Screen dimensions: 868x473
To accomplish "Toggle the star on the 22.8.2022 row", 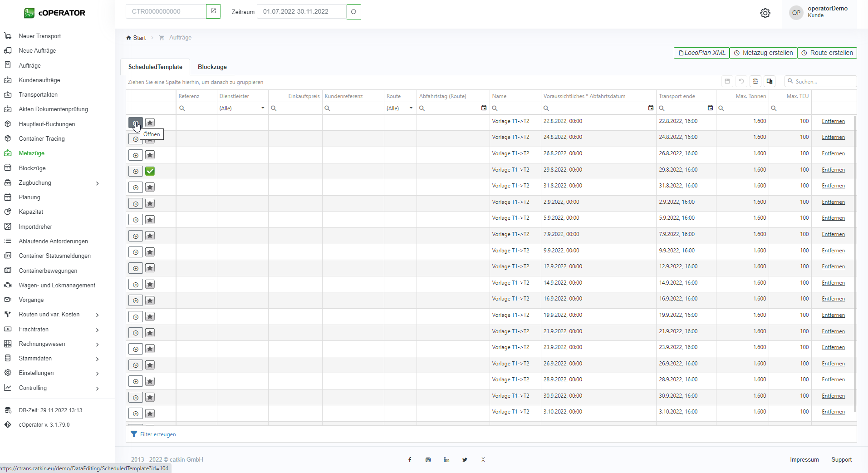I will point(150,123).
